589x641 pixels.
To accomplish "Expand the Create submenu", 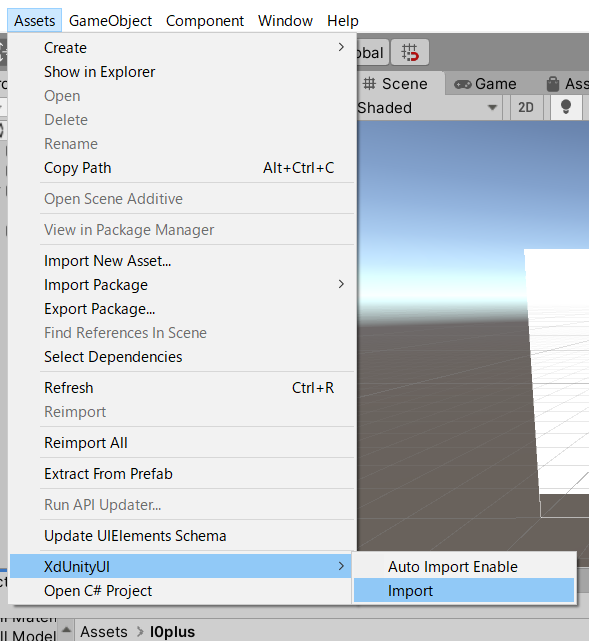I will pos(181,48).
